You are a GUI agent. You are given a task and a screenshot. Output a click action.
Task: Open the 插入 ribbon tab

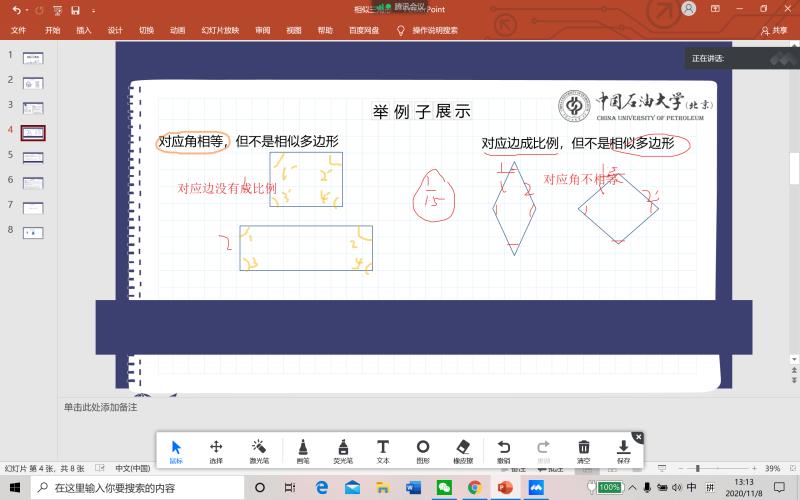[x=84, y=30]
